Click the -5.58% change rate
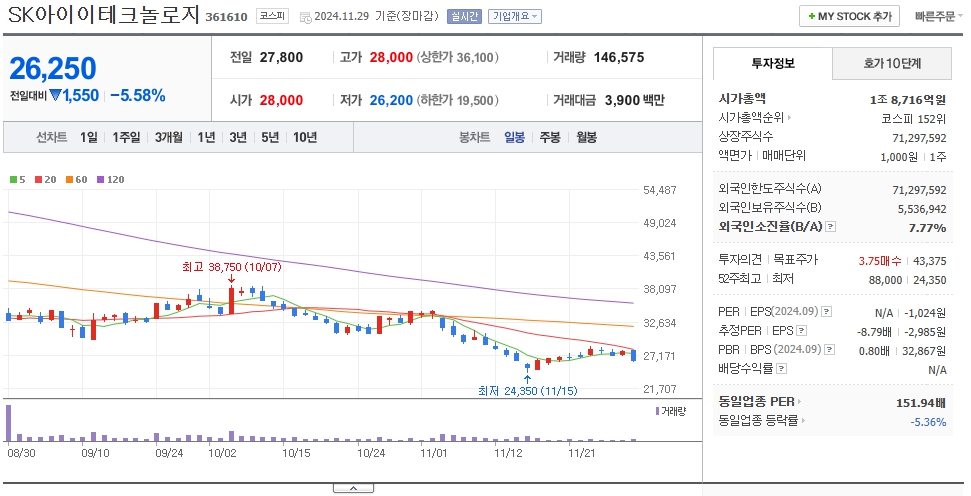This screenshot has height=496, width=971. pos(137,95)
